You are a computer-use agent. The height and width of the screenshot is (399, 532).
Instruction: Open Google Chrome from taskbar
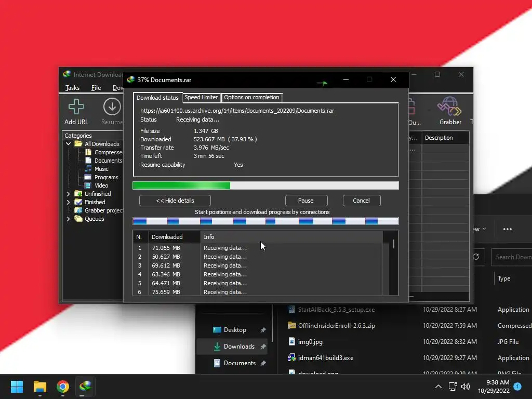click(63, 387)
